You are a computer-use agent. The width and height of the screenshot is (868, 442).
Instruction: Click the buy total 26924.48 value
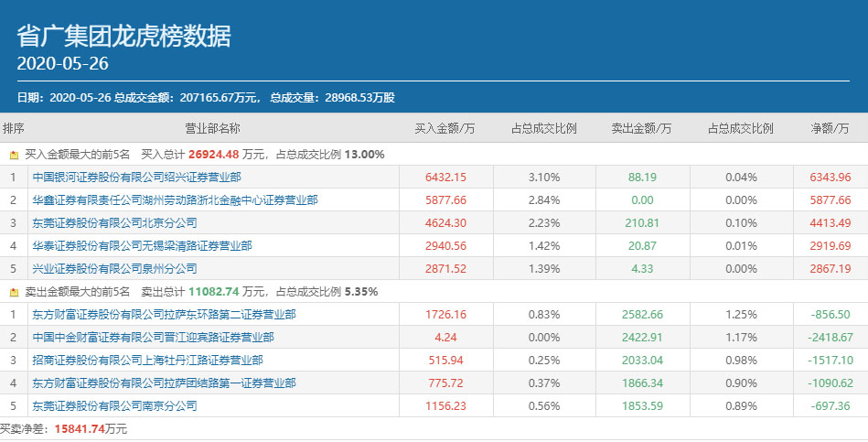click(x=214, y=155)
